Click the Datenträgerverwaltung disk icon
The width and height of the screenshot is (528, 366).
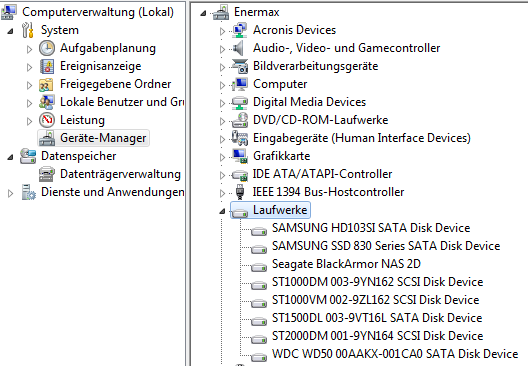point(47,174)
